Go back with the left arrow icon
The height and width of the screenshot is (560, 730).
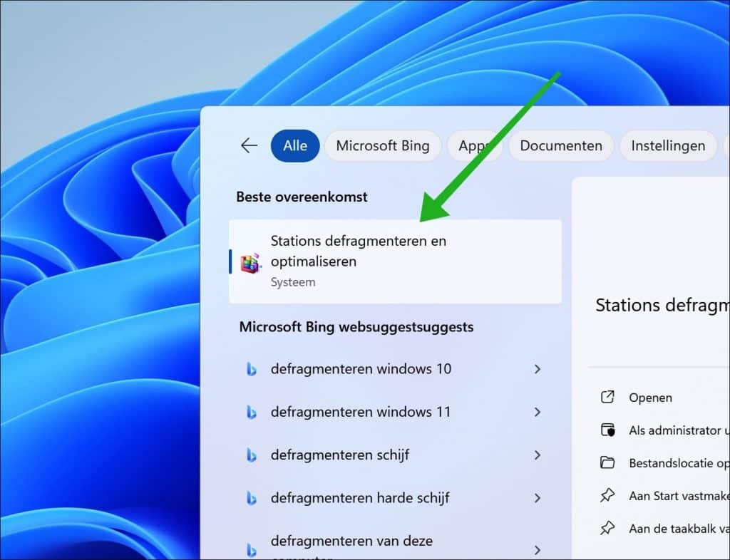tap(249, 145)
